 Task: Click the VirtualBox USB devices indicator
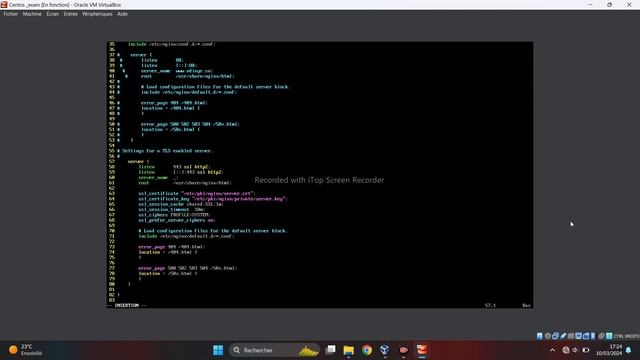click(x=563, y=336)
